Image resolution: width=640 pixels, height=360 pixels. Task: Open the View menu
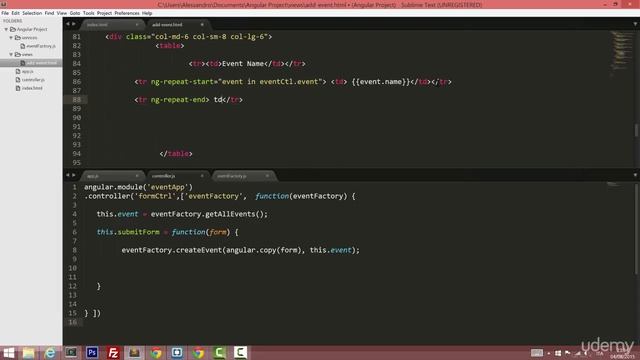[62, 13]
